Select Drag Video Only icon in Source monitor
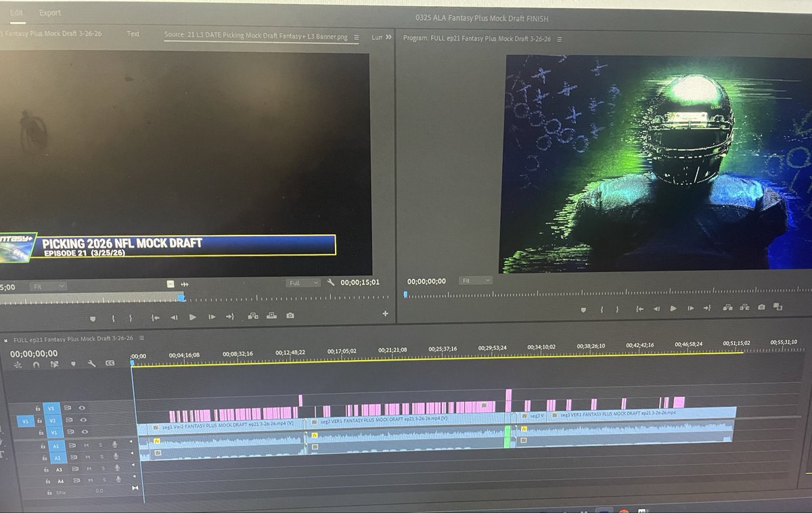The width and height of the screenshot is (812, 513). coord(171,284)
